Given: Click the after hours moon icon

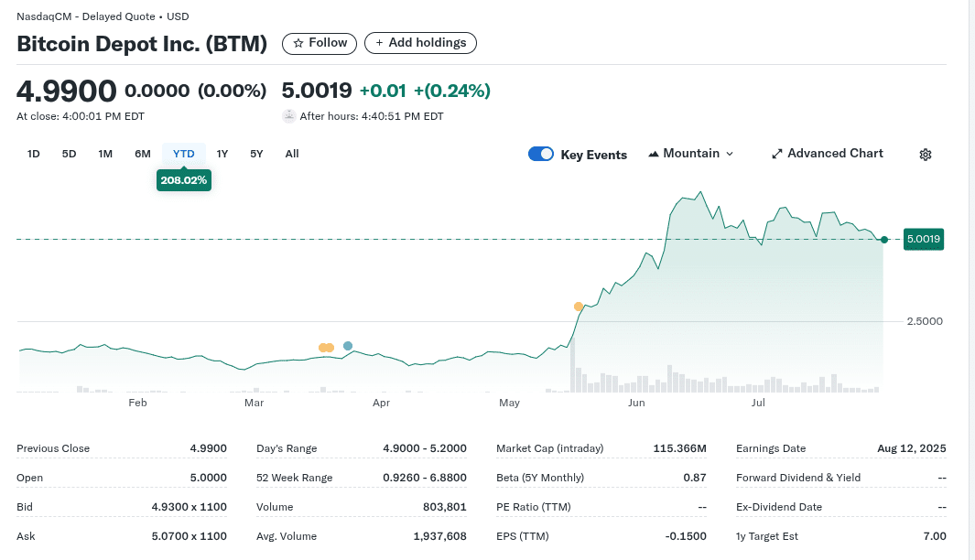Looking at the screenshot, I should [x=288, y=116].
